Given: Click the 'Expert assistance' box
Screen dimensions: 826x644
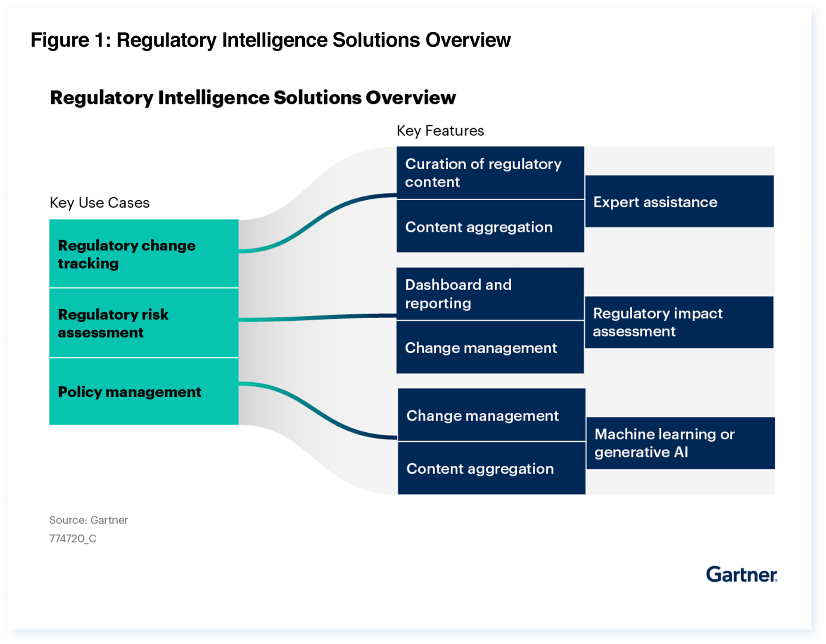Looking at the screenshot, I should coord(679,201).
